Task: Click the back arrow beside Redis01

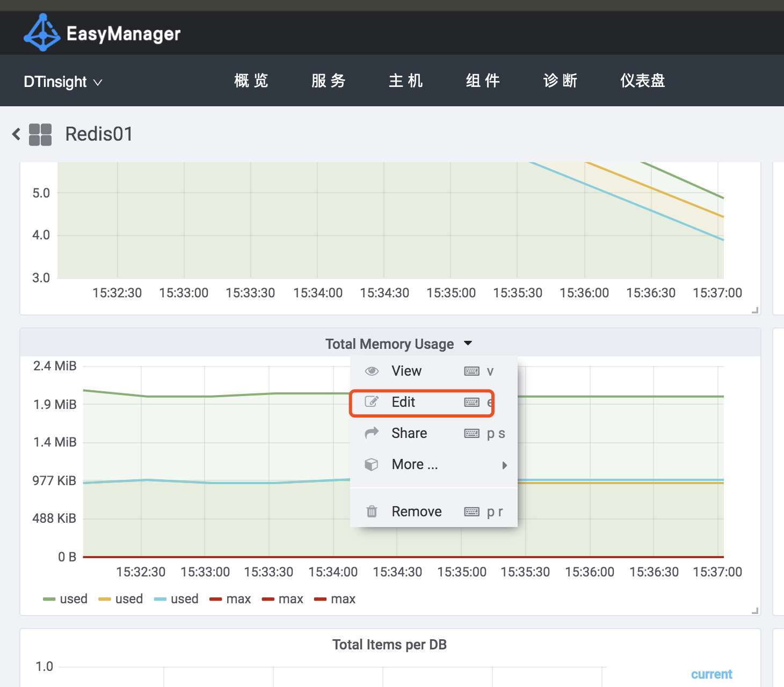Action: (16, 134)
